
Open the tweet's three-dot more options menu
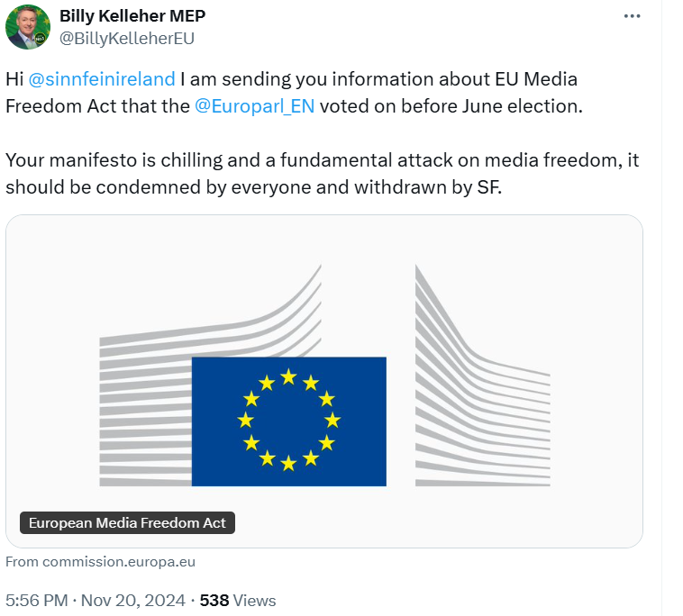pyautogui.click(x=634, y=17)
